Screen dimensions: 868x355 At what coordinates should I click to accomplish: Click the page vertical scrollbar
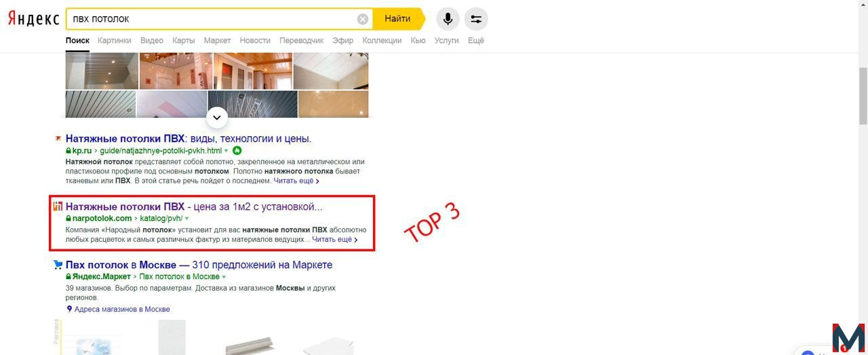pos(863,96)
